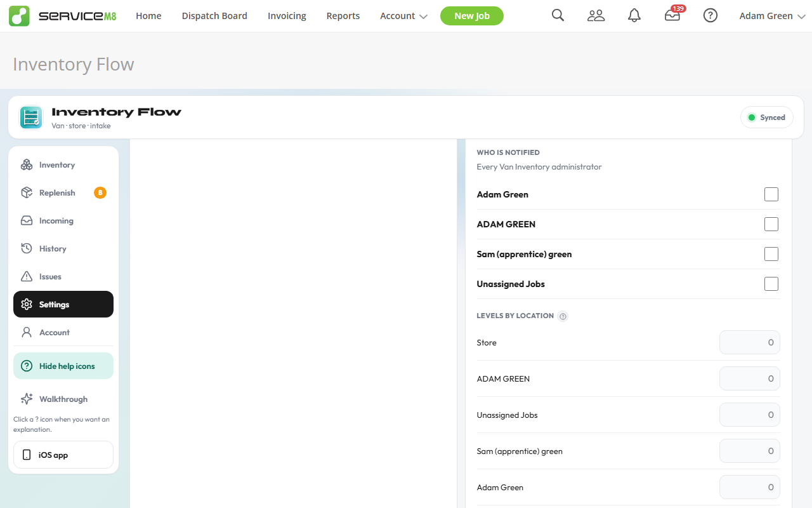This screenshot has width=812, height=508.
Task: Open Reports from top navigation
Action: 343,16
